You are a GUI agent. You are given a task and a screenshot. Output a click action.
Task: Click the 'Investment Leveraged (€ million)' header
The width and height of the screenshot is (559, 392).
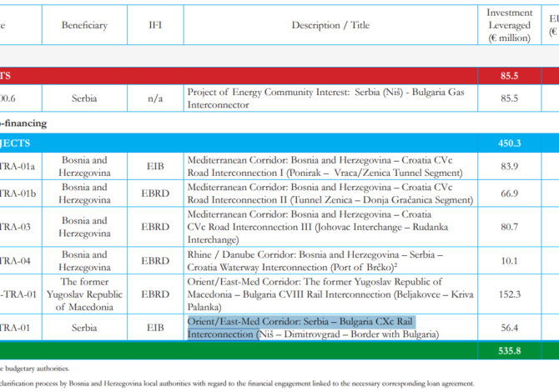point(510,25)
